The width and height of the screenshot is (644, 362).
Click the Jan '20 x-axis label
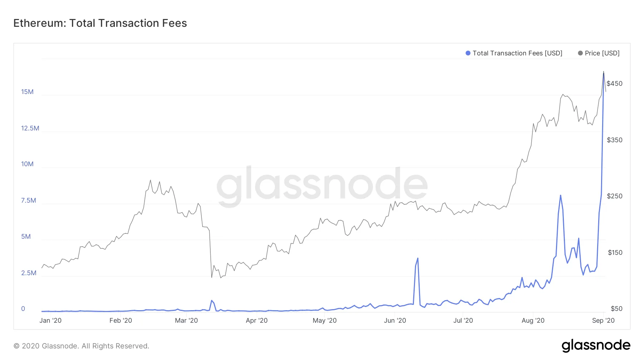pyautogui.click(x=50, y=321)
